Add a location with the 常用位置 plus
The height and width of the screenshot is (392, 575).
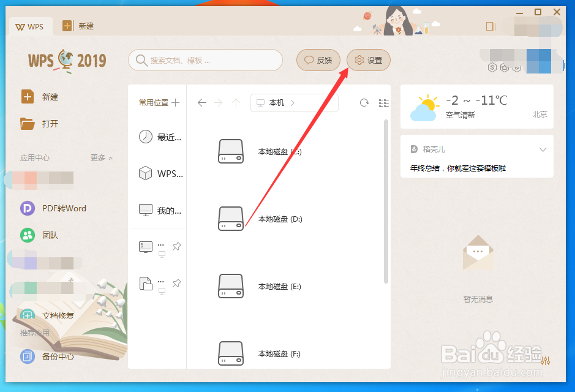pos(176,103)
